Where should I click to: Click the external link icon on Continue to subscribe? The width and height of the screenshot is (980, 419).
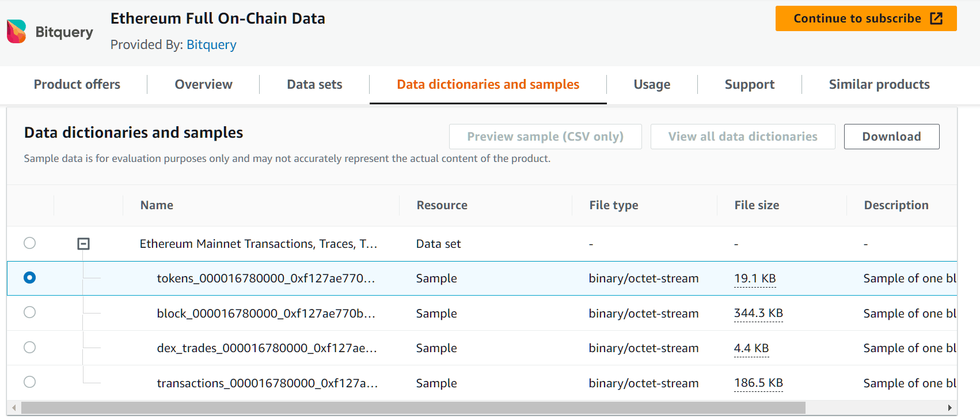(x=936, y=18)
